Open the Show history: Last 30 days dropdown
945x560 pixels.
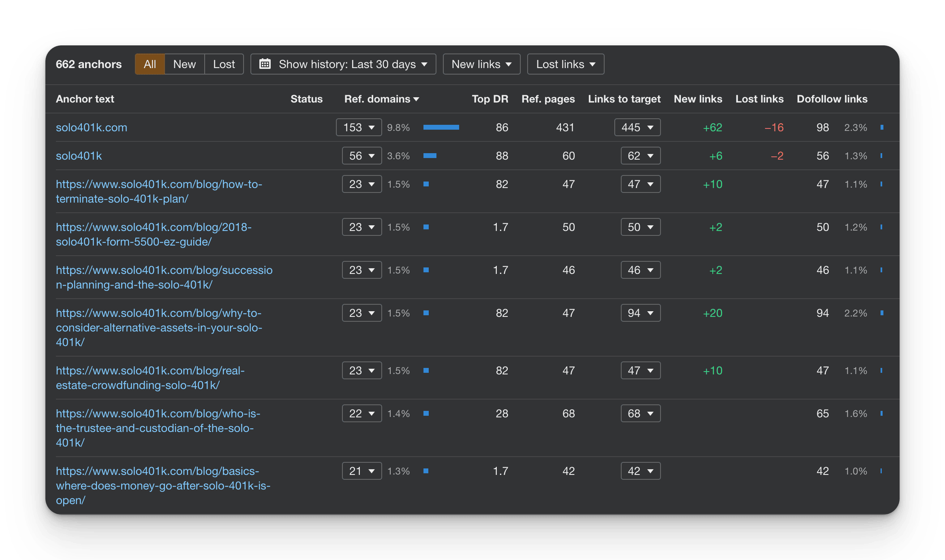click(343, 64)
